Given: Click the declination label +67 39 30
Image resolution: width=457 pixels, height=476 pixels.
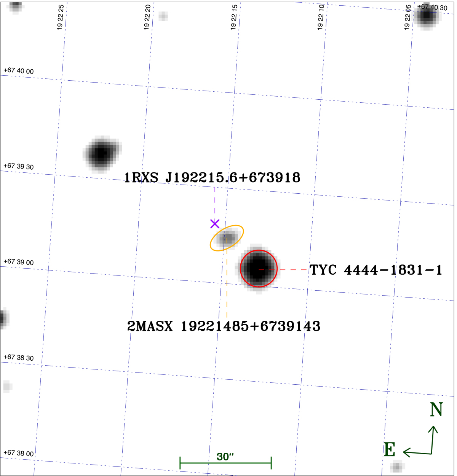Looking at the screenshot, I should pyautogui.click(x=18, y=167).
